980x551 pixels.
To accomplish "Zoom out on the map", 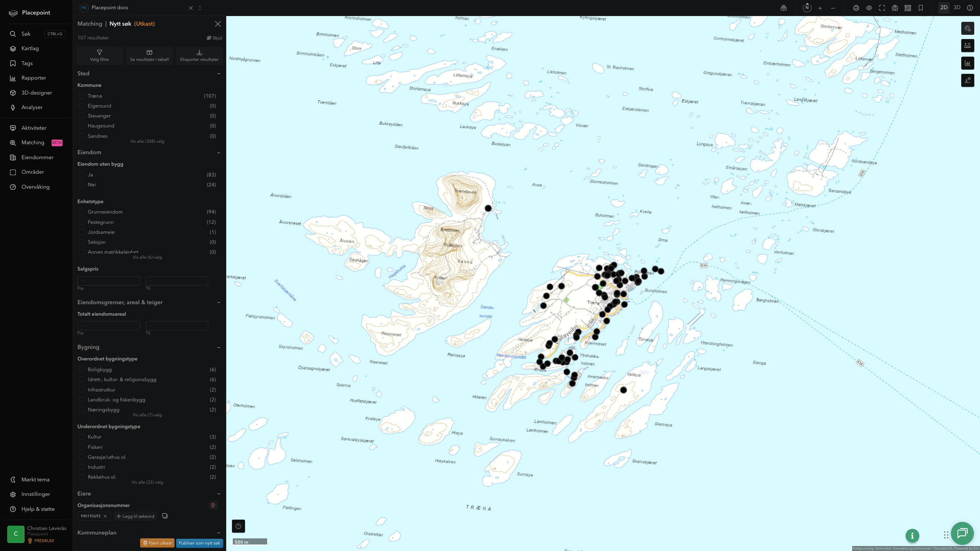I will coord(833,8).
